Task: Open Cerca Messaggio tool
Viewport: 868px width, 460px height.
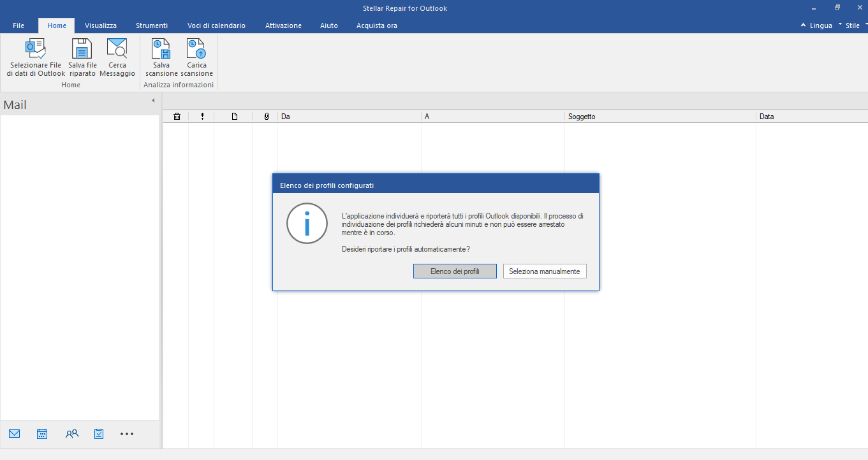Action: coord(117,57)
